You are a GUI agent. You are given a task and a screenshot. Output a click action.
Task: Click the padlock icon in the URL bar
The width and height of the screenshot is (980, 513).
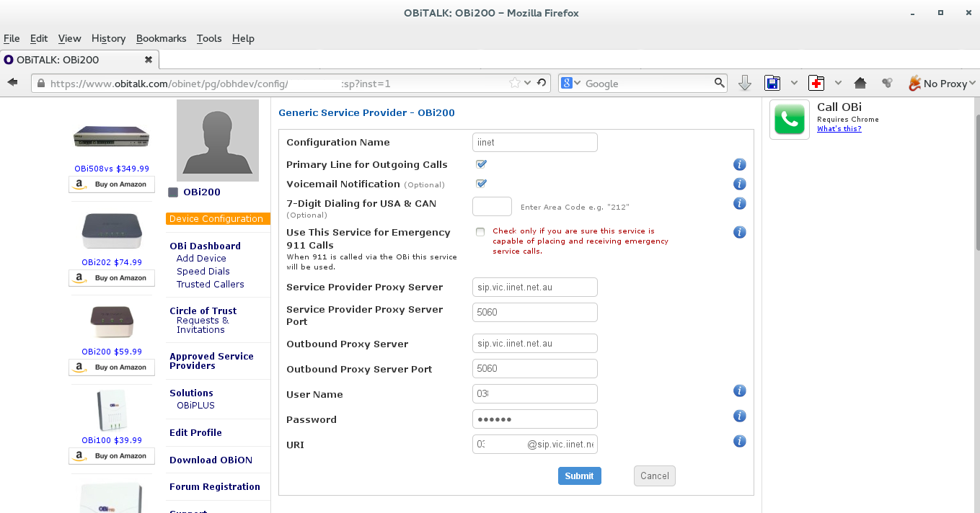42,84
